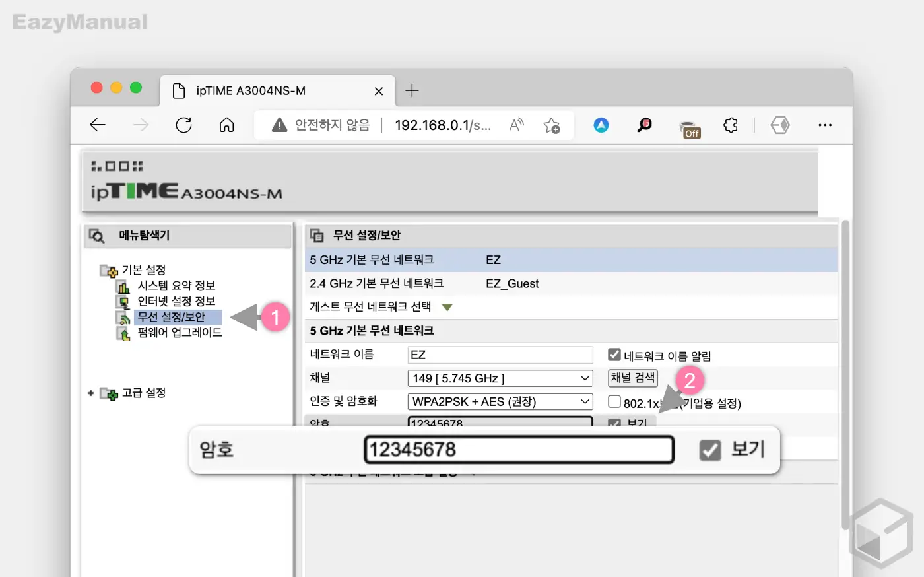
Task: Click the system summary info chart icon
Action: [123, 287]
